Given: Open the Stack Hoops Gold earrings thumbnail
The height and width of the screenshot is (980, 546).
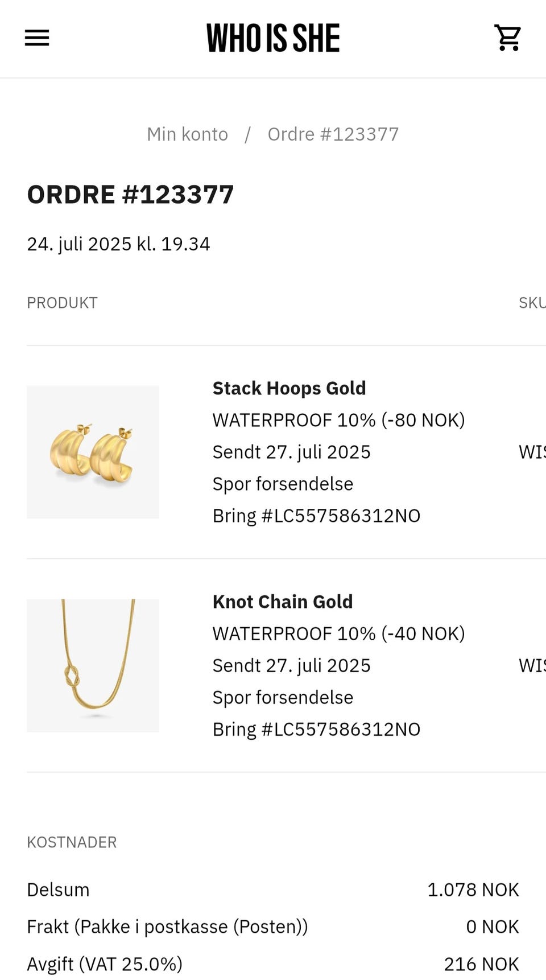Looking at the screenshot, I should 93,452.
